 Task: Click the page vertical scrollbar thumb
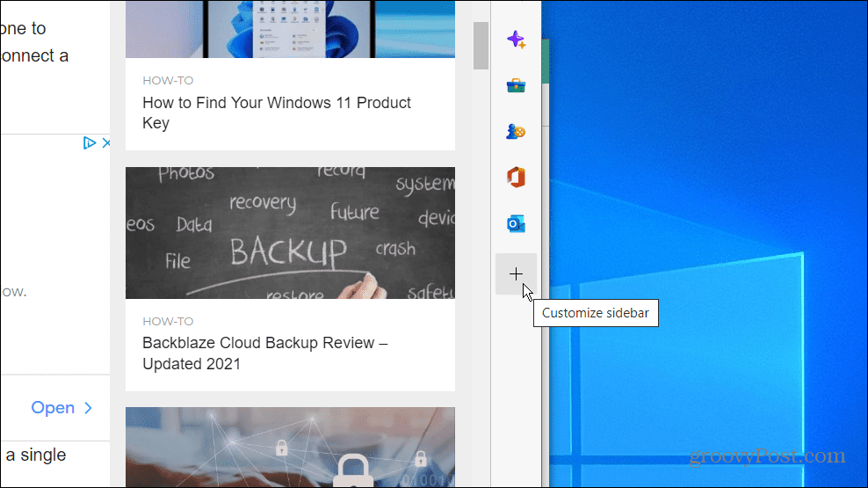[x=481, y=46]
